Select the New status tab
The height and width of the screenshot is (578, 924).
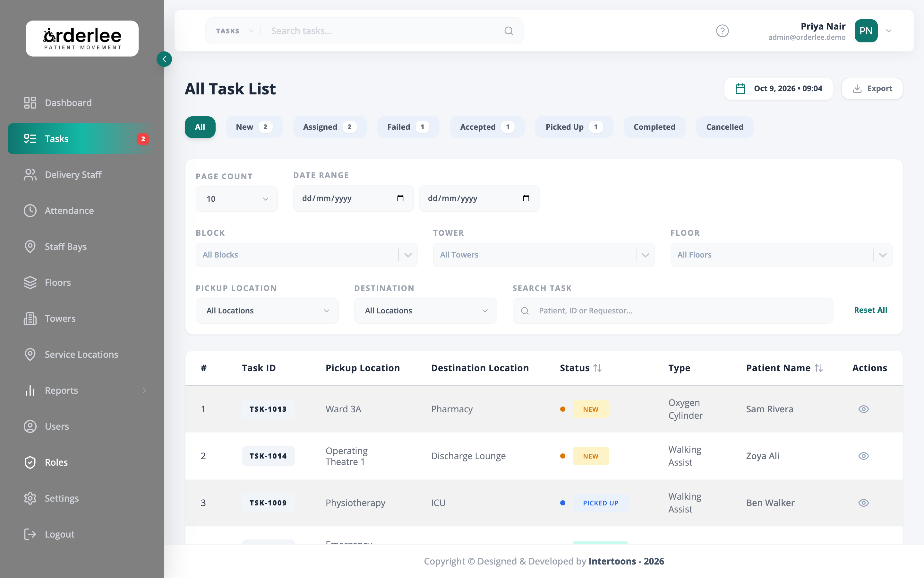pos(254,127)
